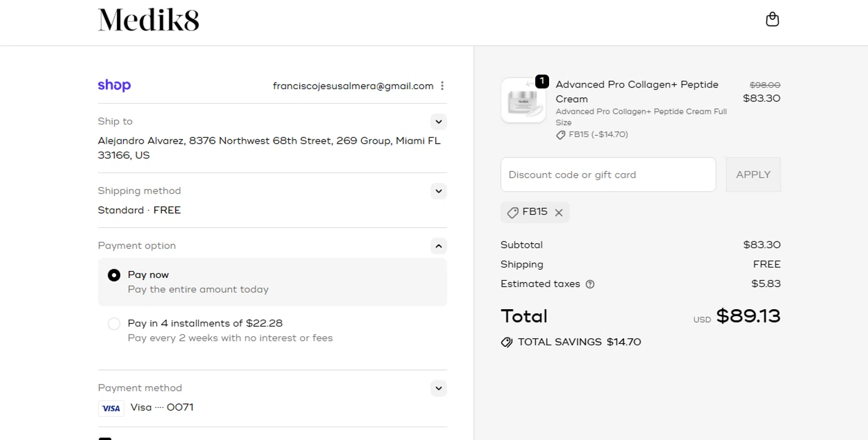
Task: Expand the Ship to section
Action: tap(439, 122)
